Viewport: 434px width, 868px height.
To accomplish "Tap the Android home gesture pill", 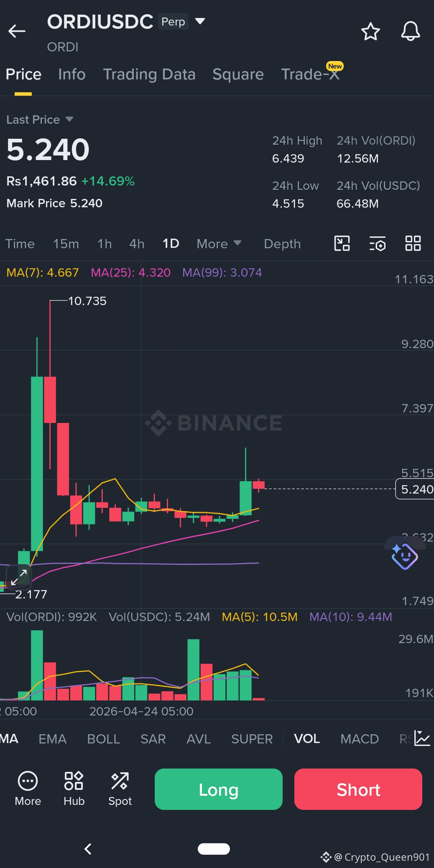I will pyautogui.click(x=214, y=849).
